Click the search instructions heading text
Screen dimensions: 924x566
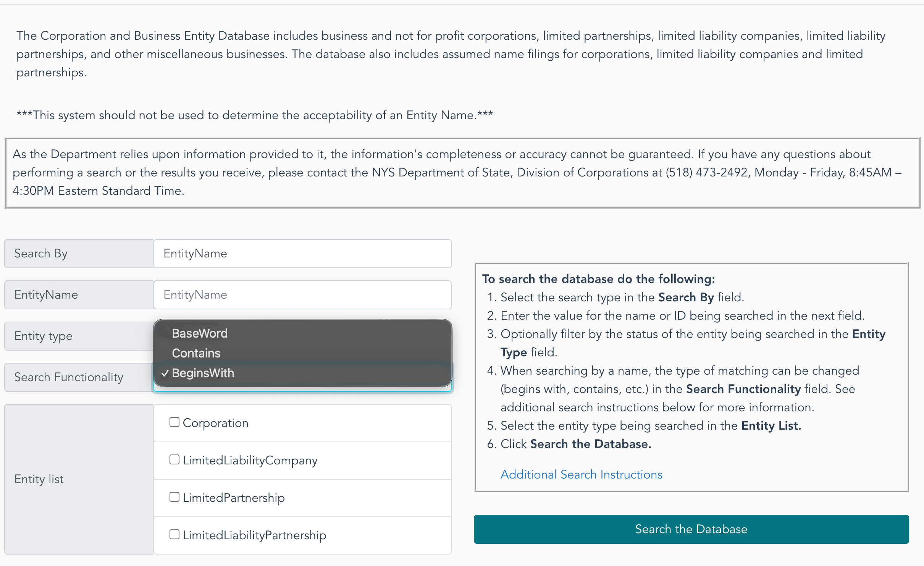click(x=598, y=279)
